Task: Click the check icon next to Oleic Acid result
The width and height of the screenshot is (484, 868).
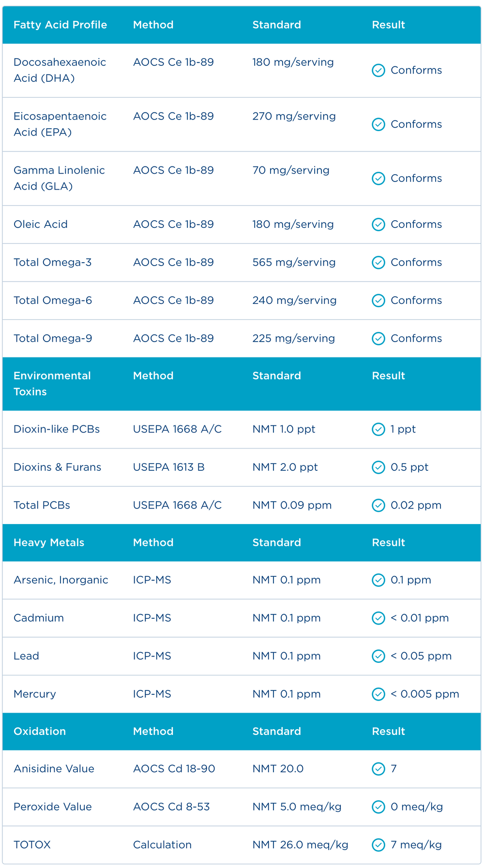Action: tap(378, 224)
